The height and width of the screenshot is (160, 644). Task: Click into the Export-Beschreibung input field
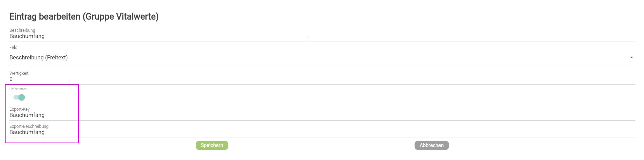[x=314, y=132]
